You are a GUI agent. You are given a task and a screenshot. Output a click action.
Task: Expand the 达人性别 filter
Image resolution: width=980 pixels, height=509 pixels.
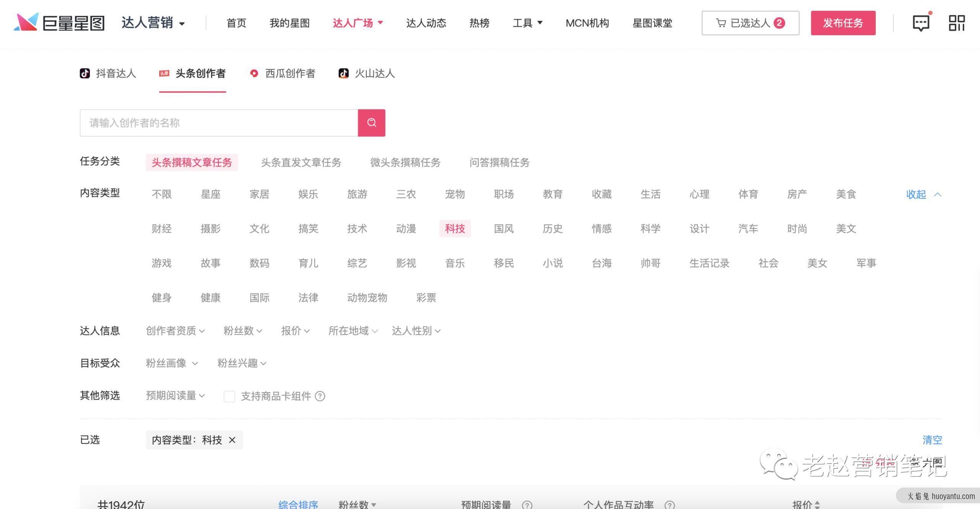416,331
